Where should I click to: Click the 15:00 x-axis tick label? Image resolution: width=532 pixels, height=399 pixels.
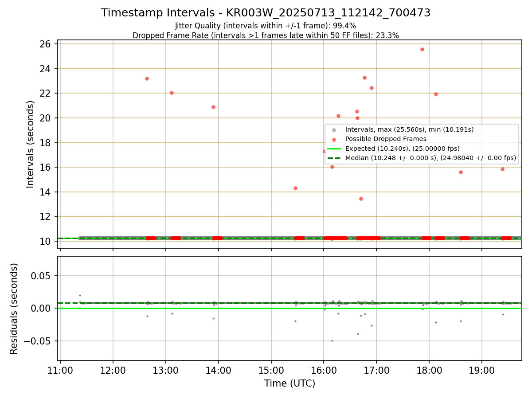click(271, 370)
